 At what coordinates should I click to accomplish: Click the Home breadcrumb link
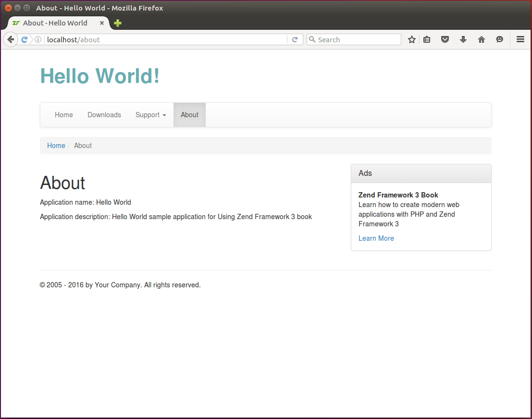point(56,145)
